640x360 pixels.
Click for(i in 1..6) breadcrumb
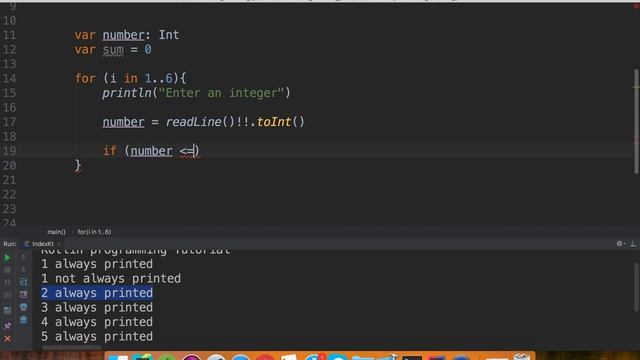94,232
